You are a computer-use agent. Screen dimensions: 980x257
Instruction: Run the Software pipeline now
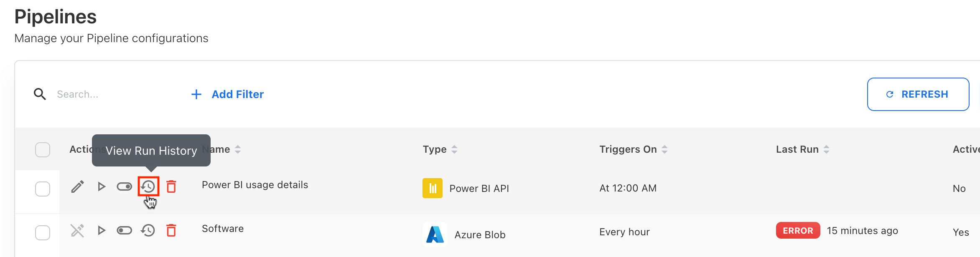point(101,230)
